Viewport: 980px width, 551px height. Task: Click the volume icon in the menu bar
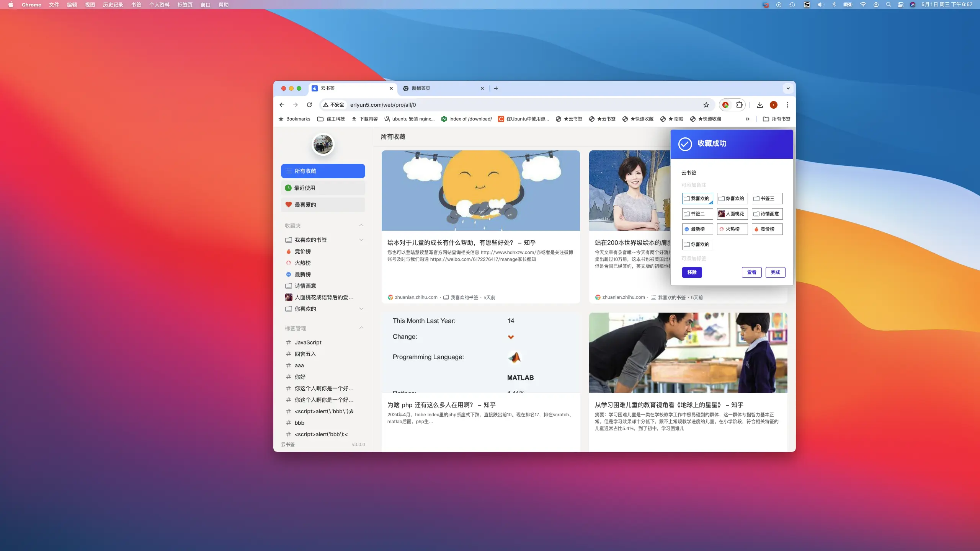[x=820, y=5]
